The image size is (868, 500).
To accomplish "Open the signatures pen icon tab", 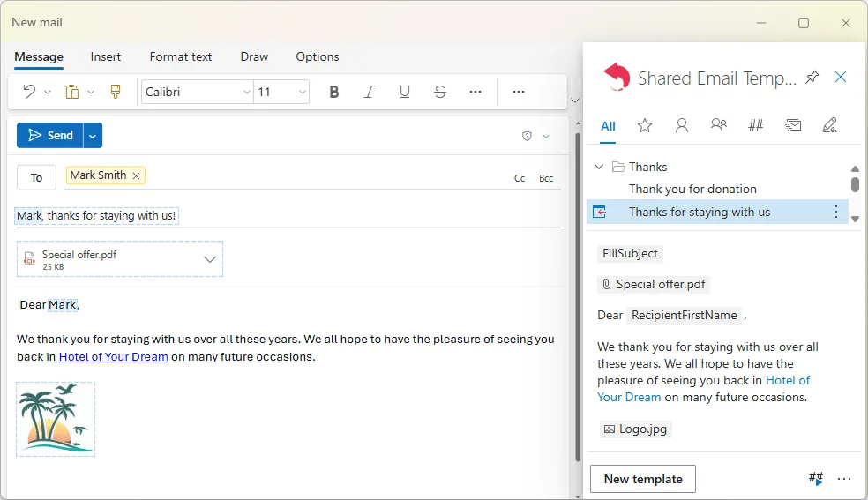I will click(x=830, y=125).
